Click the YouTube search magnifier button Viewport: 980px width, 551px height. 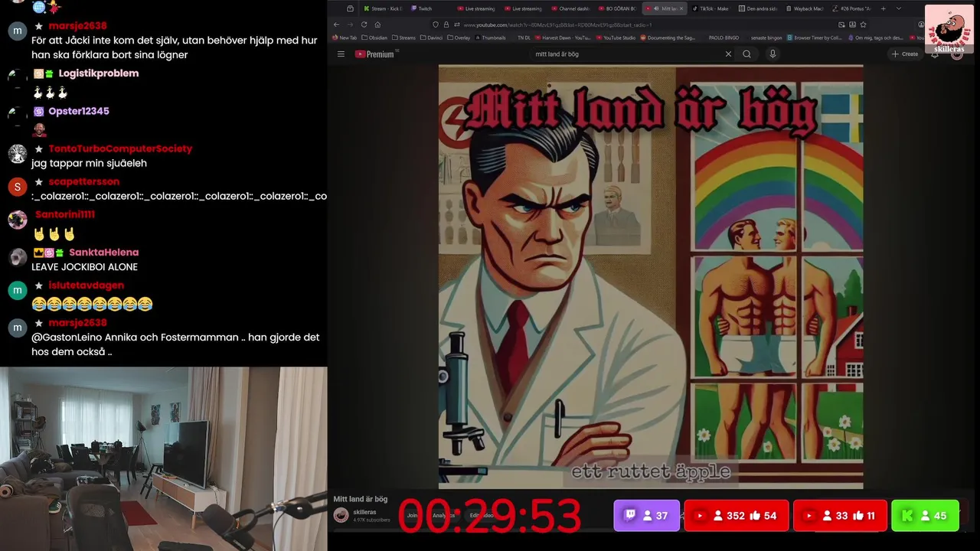746,54
